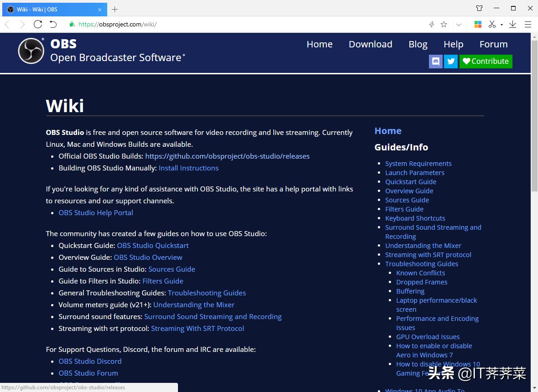Click the scissors screenshot tool icon
This screenshot has width=538, height=392.
click(492, 25)
